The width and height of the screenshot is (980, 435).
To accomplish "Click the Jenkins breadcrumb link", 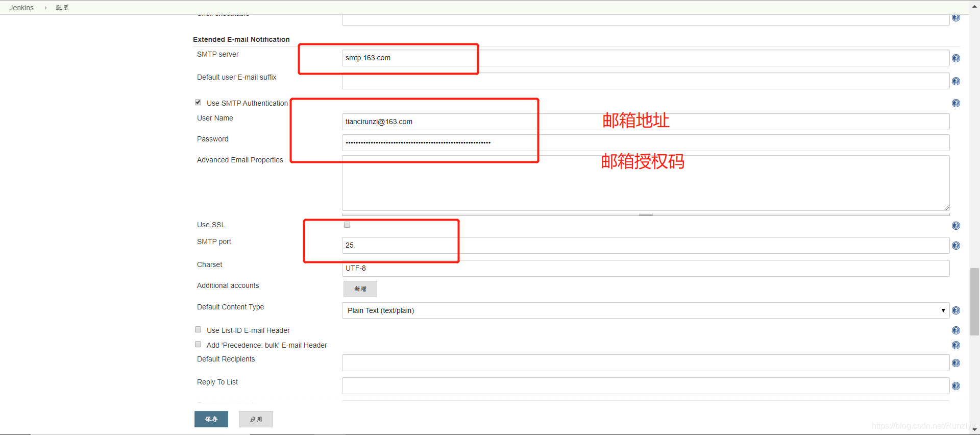I will click(x=21, y=8).
